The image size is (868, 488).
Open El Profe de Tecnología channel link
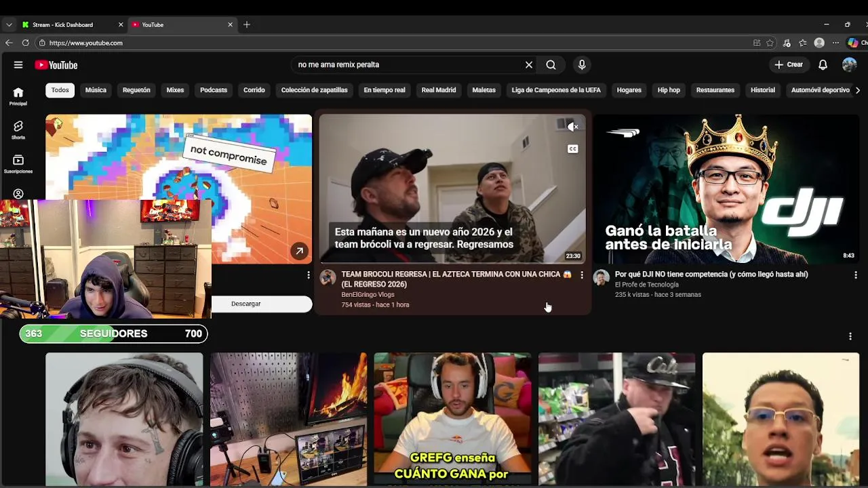pos(646,285)
